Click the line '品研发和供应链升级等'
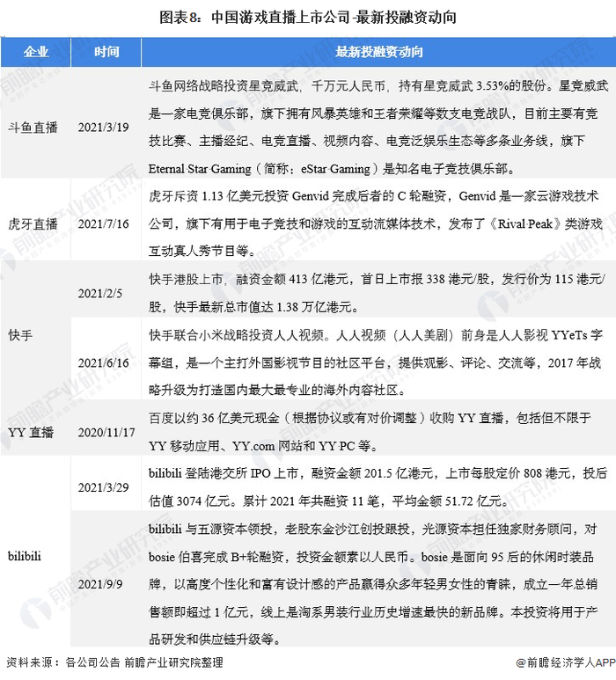 (x=215, y=640)
